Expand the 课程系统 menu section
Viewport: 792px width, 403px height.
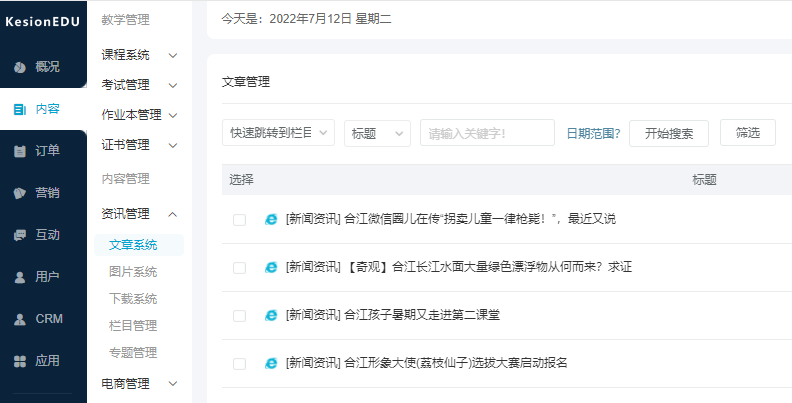point(140,55)
